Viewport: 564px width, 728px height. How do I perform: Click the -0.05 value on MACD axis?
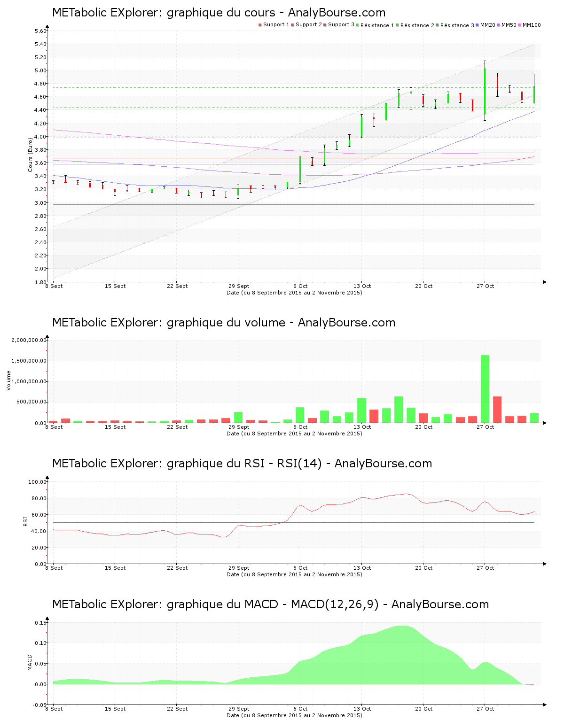click(x=39, y=705)
